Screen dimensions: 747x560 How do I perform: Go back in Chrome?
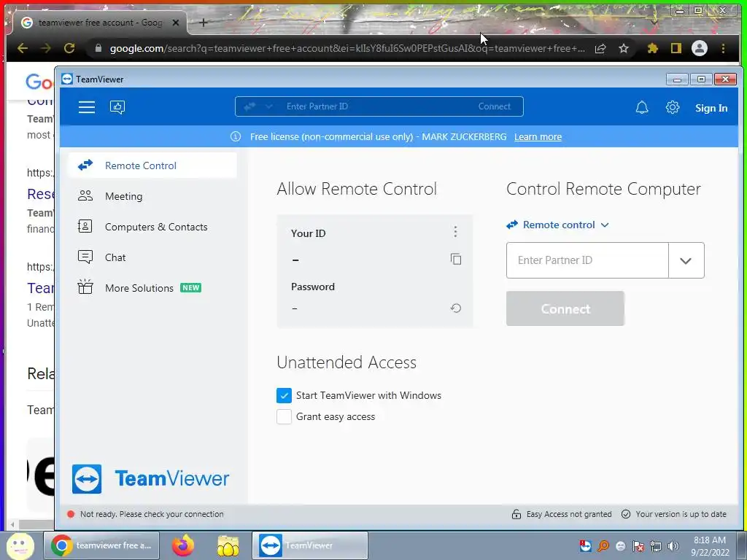click(x=23, y=48)
